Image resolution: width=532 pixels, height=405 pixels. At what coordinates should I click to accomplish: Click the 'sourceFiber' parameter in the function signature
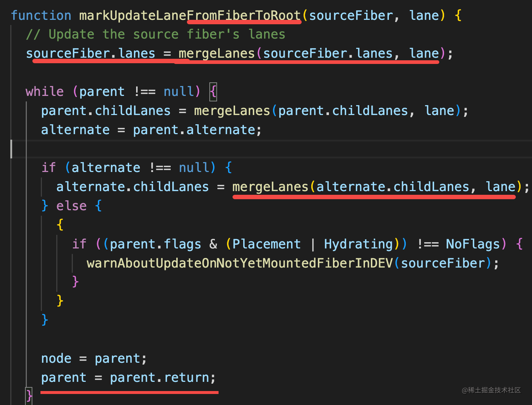coord(351,15)
